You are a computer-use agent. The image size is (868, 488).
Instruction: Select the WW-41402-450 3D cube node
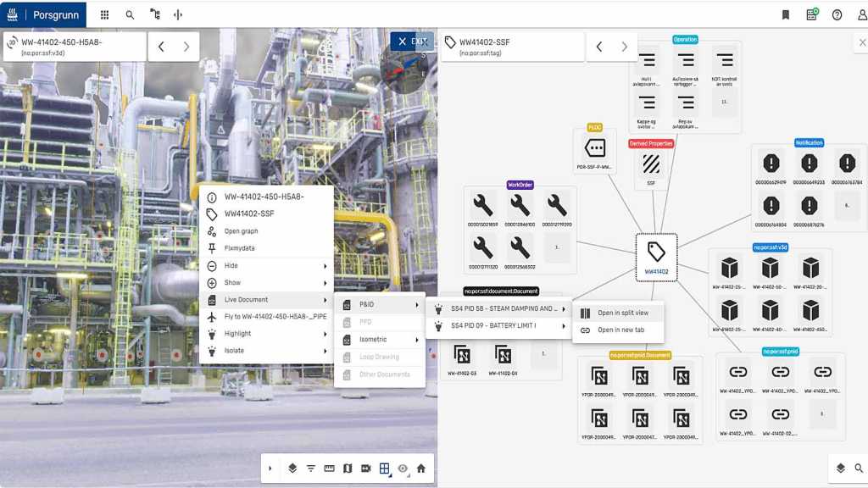pyautogui.click(x=810, y=315)
